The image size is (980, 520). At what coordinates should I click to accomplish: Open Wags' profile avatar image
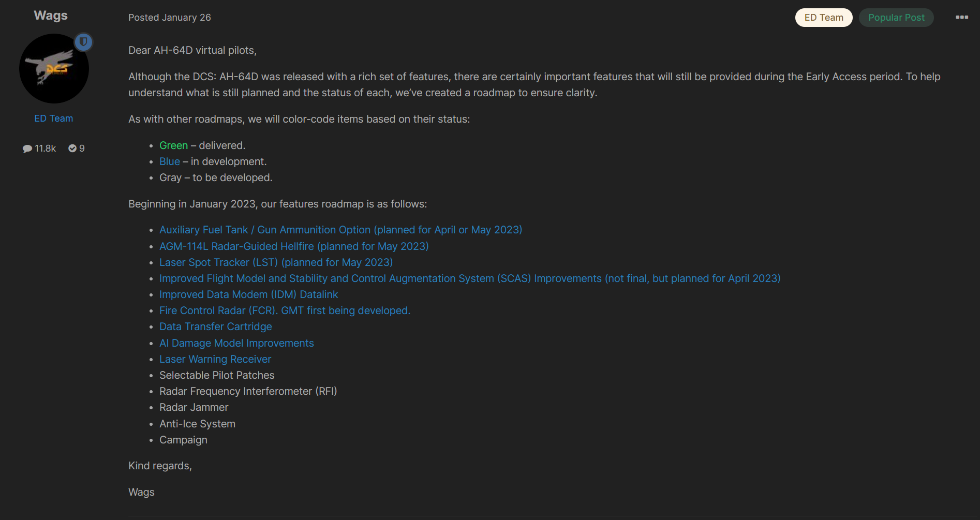(54, 68)
